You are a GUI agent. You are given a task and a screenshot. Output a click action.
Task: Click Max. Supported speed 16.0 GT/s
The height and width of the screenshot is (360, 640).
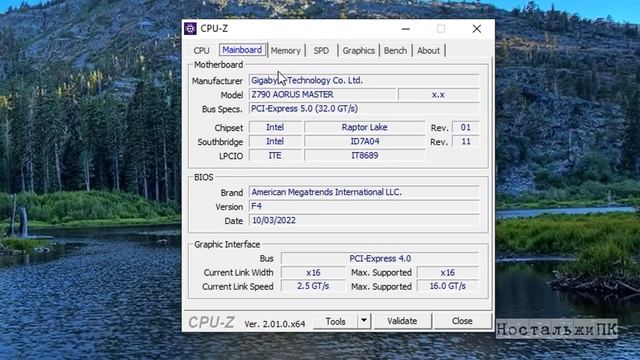point(447,287)
